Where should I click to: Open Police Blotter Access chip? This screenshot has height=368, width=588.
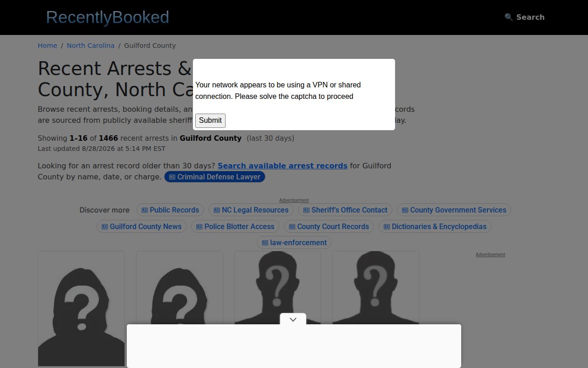[235, 226]
